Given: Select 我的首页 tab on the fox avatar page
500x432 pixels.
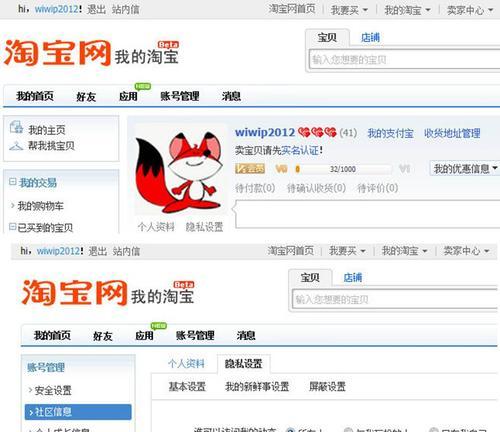Looking at the screenshot, I should [35, 96].
